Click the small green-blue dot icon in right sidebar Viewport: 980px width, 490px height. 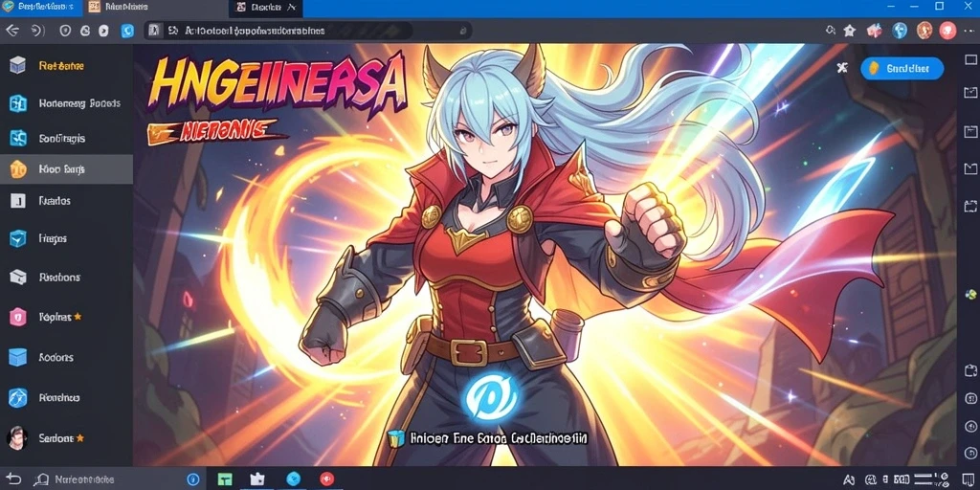coord(970,295)
